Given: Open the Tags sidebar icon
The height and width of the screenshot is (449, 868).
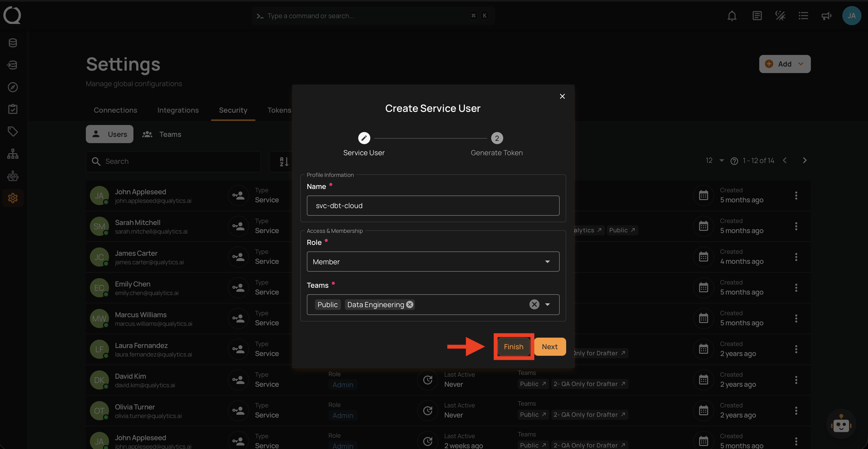Looking at the screenshot, I should click(13, 131).
